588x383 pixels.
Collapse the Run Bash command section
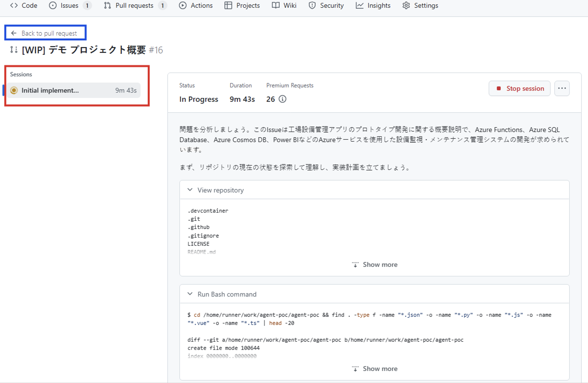tap(190, 294)
